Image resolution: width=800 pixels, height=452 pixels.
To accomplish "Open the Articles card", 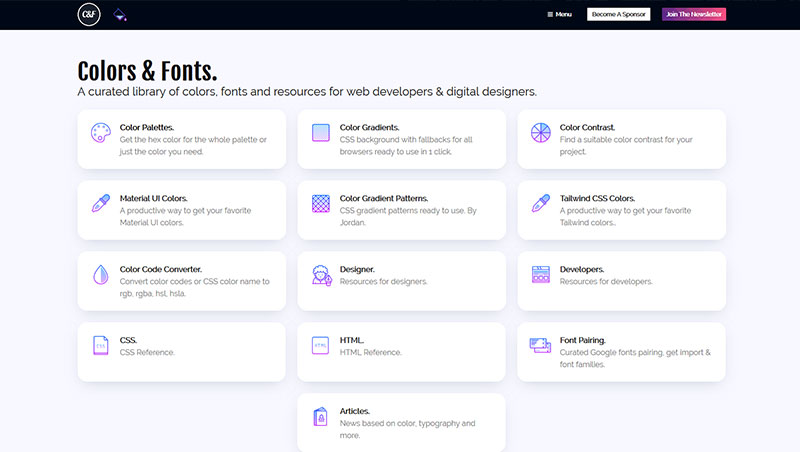I will click(x=401, y=422).
